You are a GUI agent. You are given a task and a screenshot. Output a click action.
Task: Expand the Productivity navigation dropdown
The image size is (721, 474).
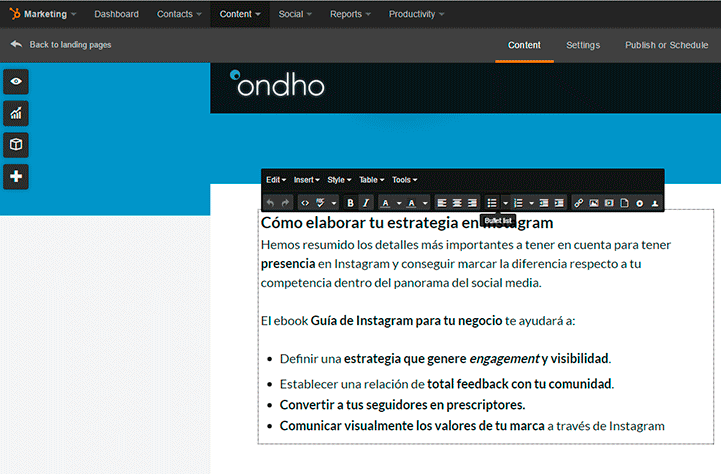pyautogui.click(x=416, y=14)
